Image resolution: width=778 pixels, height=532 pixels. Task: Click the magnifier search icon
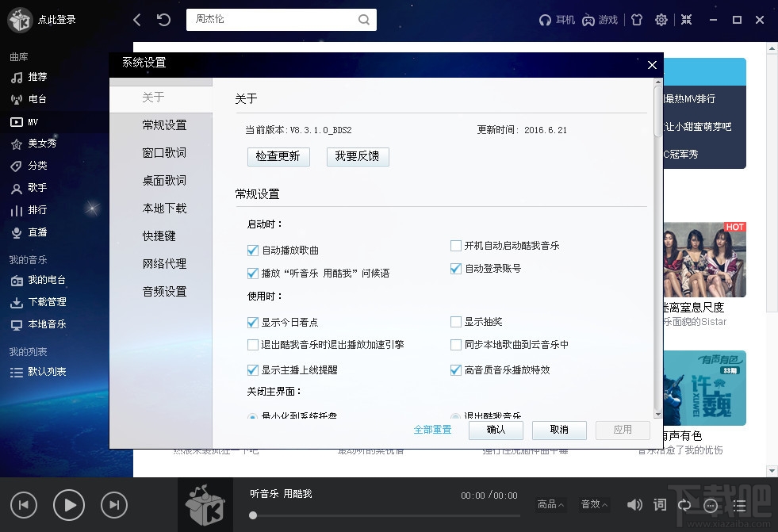coord(364,20)
